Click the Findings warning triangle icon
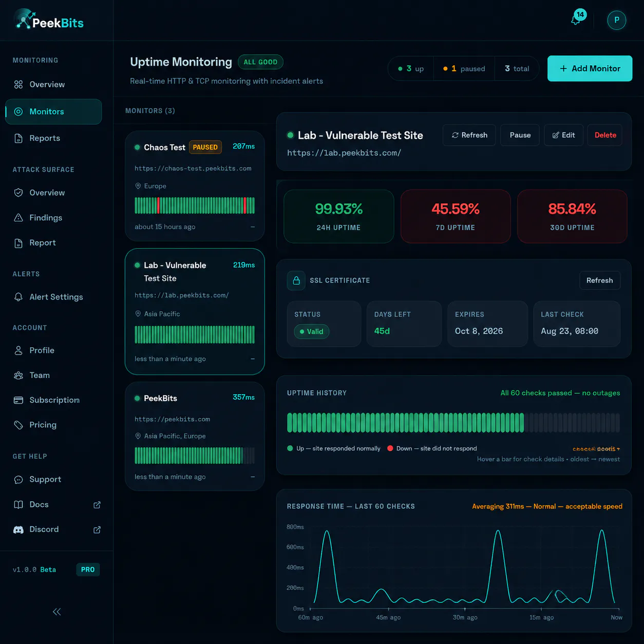The width and height of the screenshot is (644, 644). 18,218
